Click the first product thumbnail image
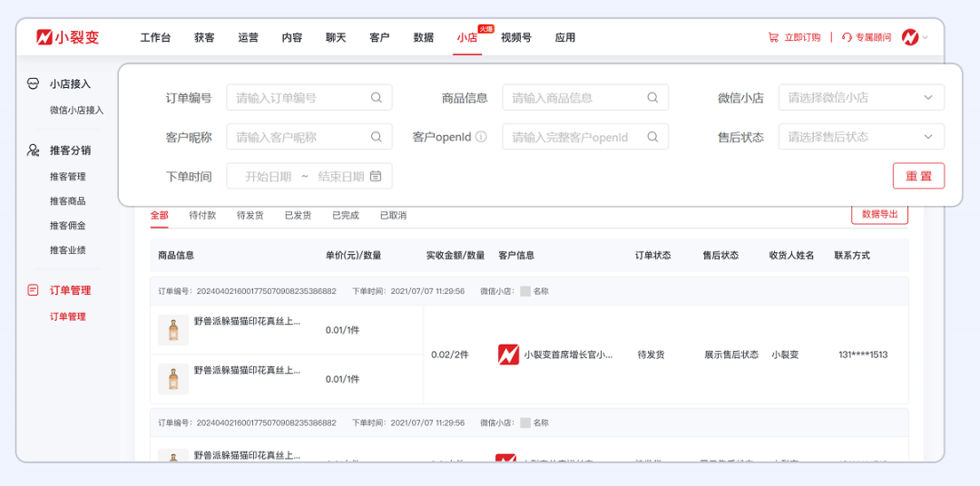Viewport: 980px width, 486px height. [x=173, y=330]
